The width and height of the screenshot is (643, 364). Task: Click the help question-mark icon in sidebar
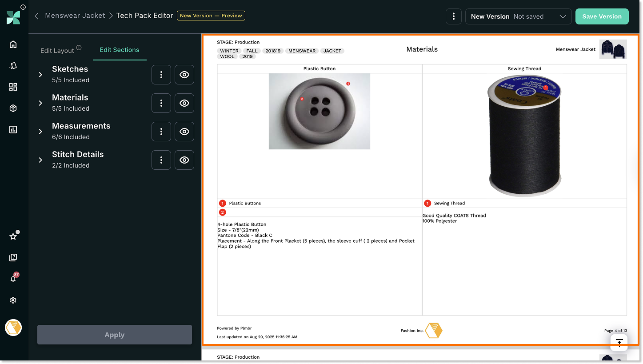(x=13, y=258)
